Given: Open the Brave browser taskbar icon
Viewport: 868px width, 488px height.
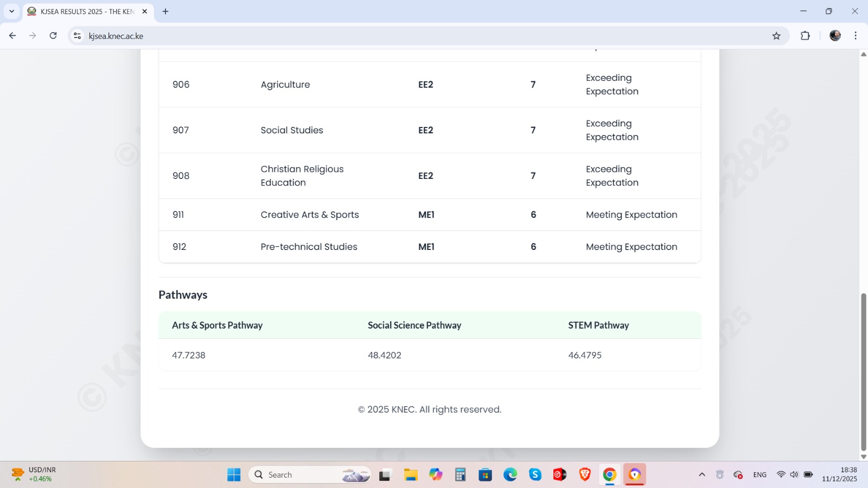Looking at the screenshot, I should 584,474.
